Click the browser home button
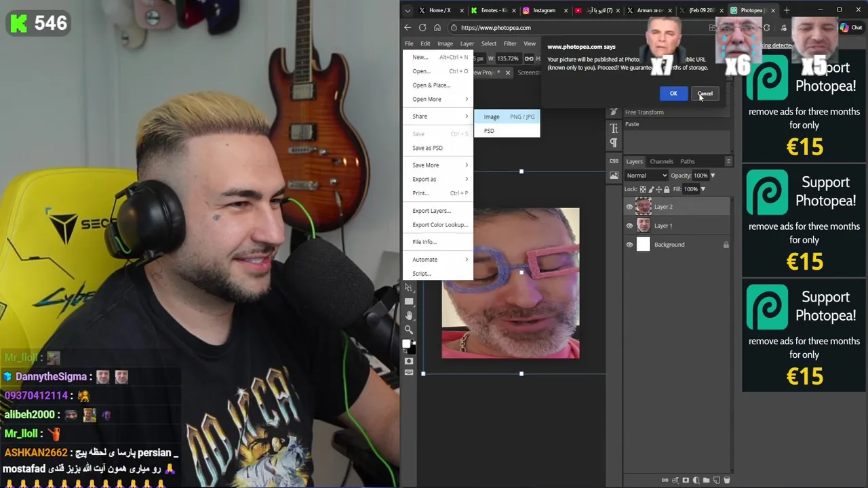Viewport: 868px width, 488px height. 437,28
